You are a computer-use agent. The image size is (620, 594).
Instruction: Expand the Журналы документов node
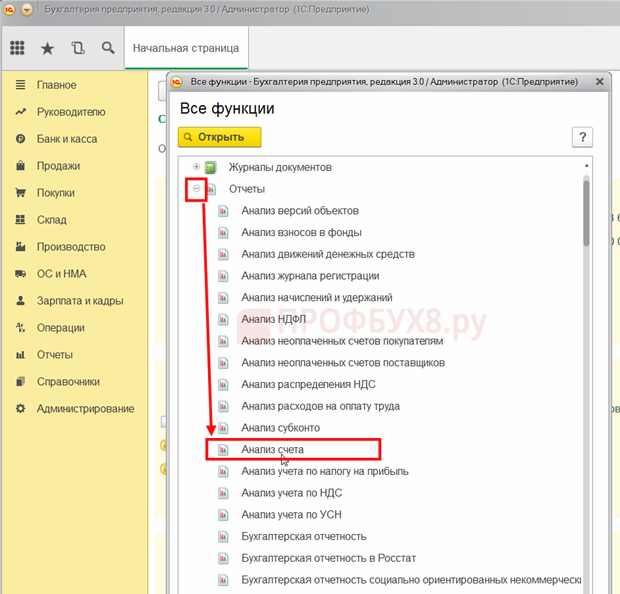point(197,167)
